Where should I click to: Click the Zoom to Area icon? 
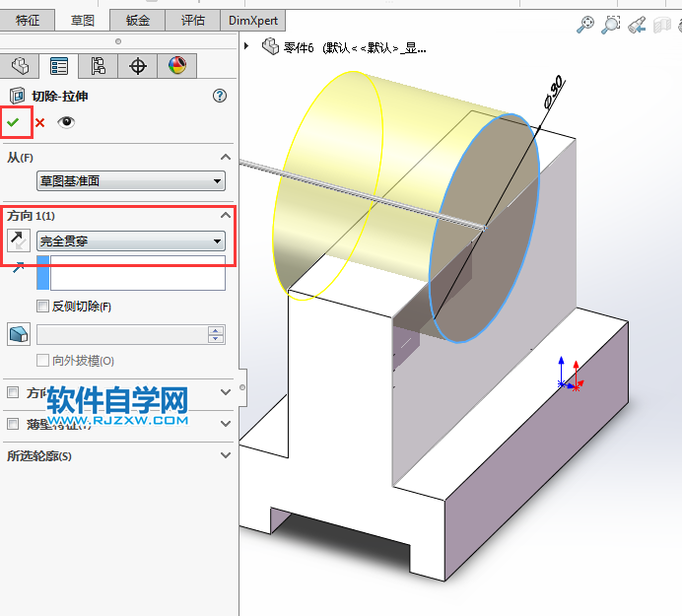611,25
